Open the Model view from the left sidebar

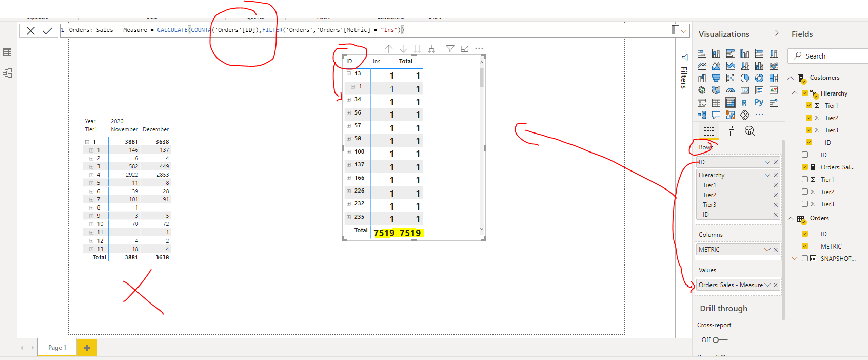click(7, 73)
